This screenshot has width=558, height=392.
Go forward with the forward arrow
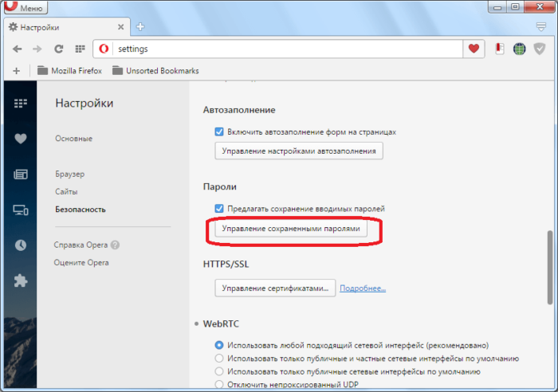click(37, 49)
